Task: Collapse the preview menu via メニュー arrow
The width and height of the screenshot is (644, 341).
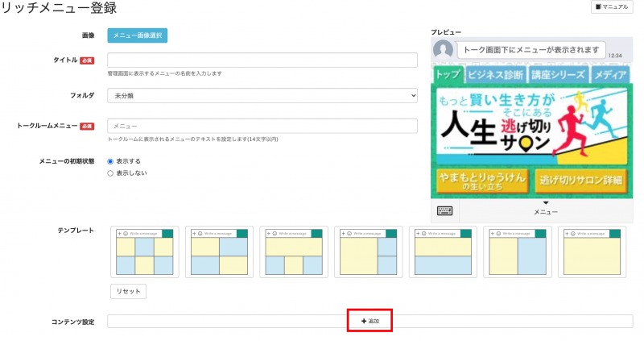Action: [546, 204]
